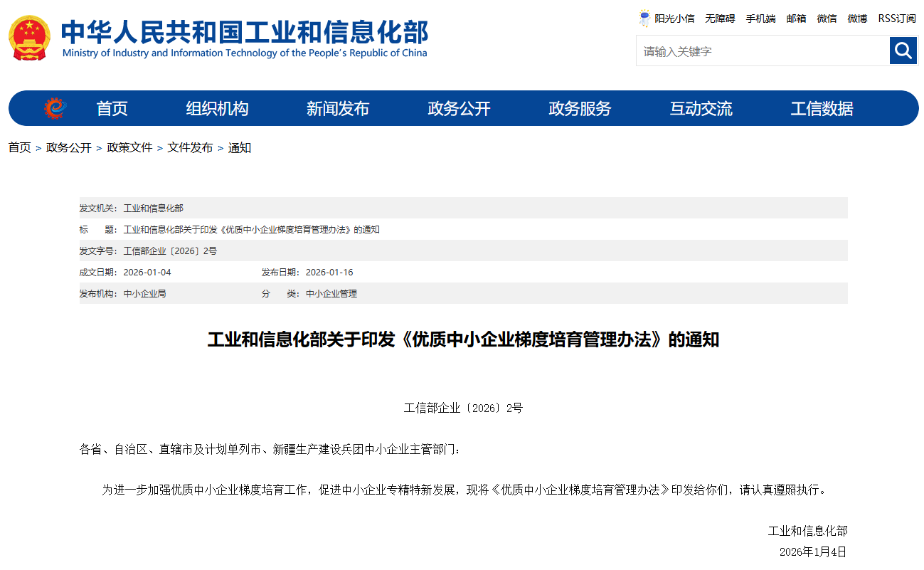
Task: Open the 阳光小信 robot assistant
Action: click(667, 19)
